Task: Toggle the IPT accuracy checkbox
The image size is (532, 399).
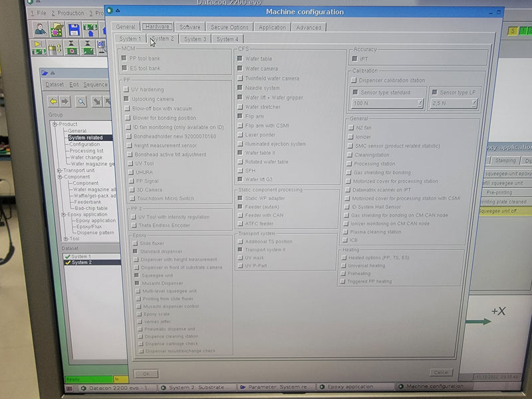Action: pos(355,59)
